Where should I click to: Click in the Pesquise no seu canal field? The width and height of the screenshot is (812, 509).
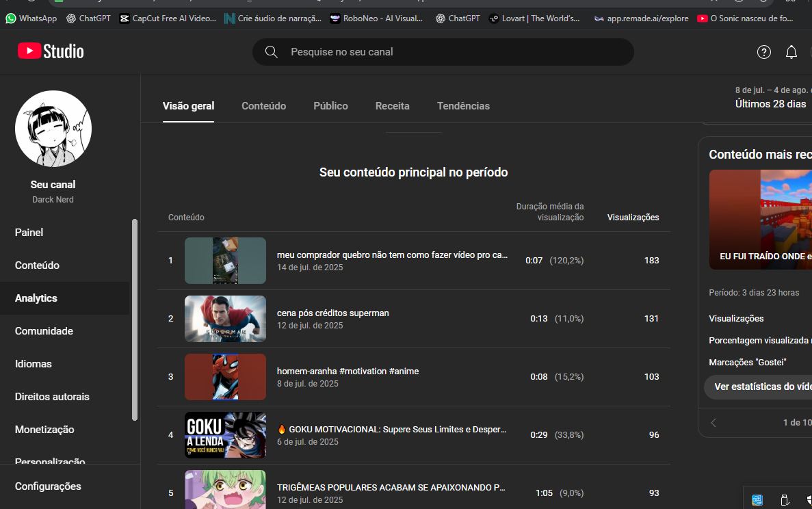pyautogui.click(x=443, y=52)
